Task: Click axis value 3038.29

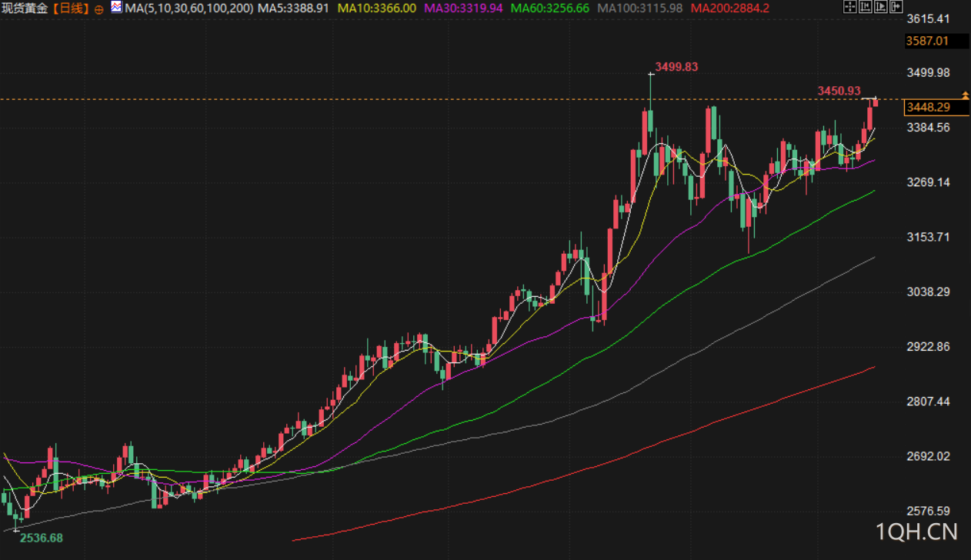Action: tap(928, 292)
